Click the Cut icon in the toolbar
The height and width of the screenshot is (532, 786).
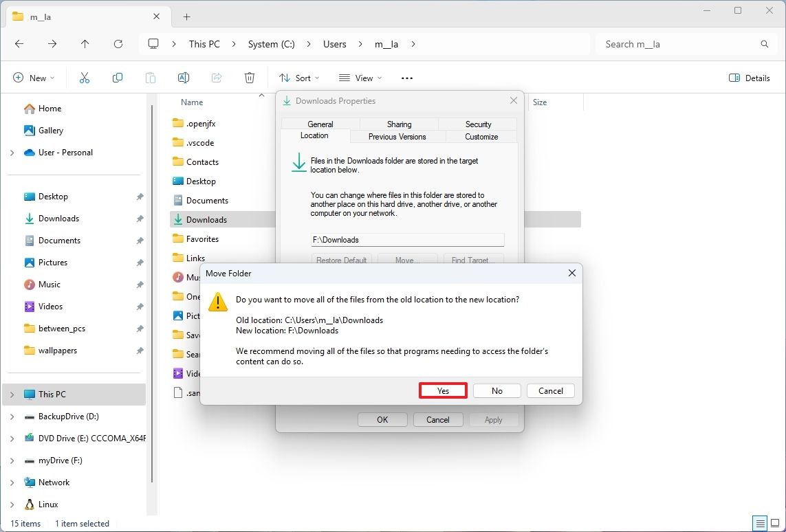[84, 77]
